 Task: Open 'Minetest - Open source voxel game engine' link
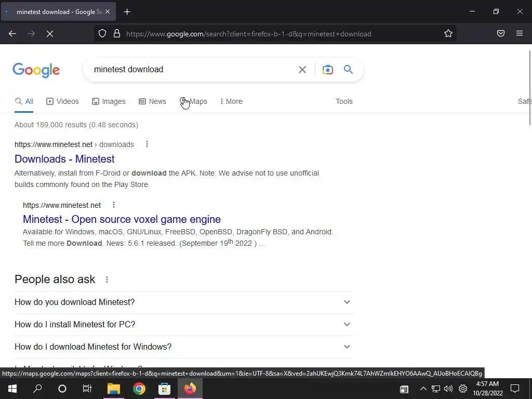click(x=122, y=219)
